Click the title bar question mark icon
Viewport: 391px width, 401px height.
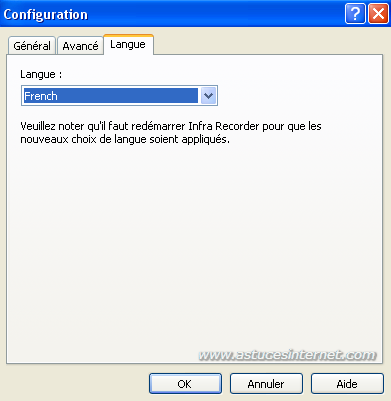coord(355,14)
